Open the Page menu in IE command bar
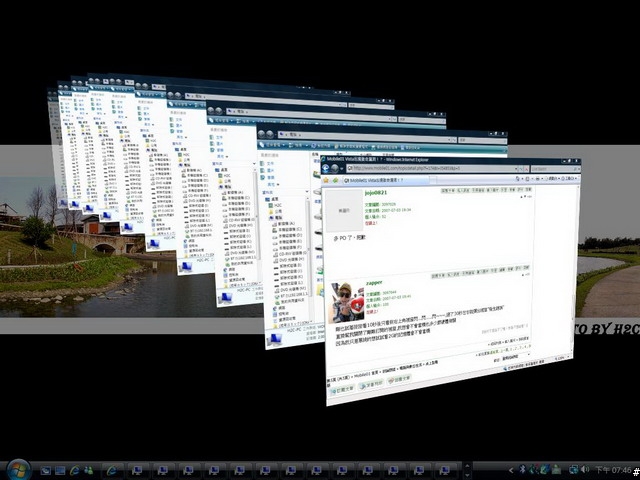The width and height of the screenshot is (640, 480). [553, 178]
